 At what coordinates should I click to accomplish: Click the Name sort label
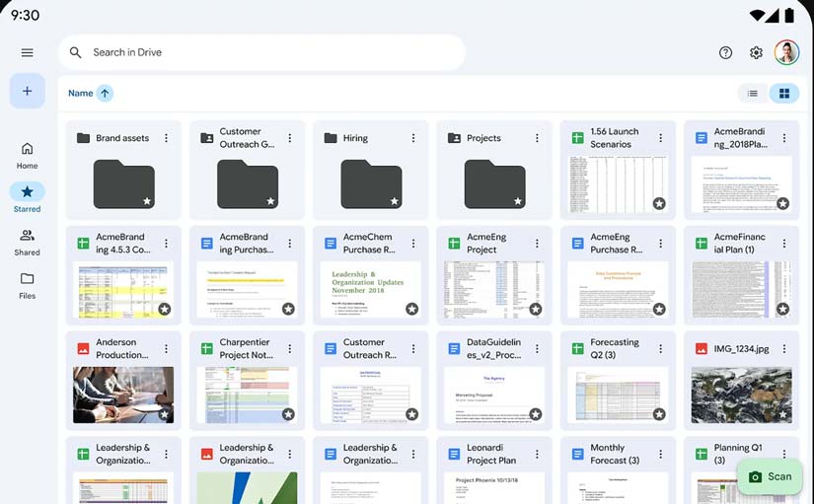[81, 94]
